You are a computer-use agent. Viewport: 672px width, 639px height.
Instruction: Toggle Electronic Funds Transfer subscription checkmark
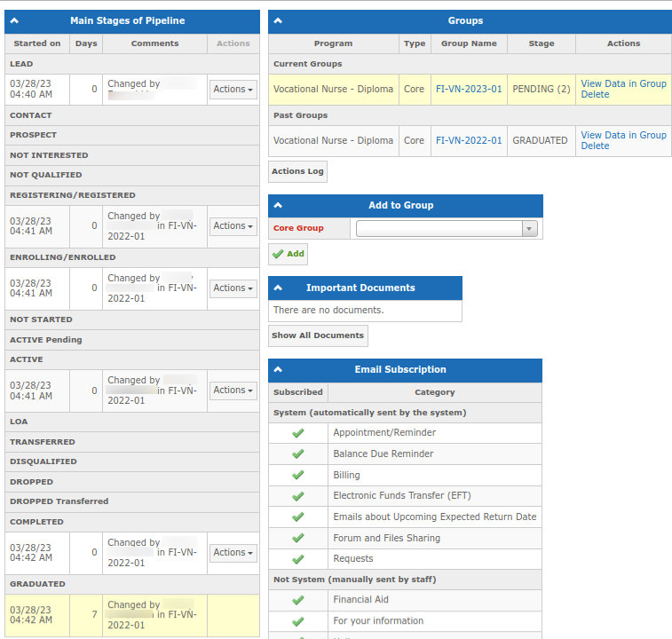[298, 496]
